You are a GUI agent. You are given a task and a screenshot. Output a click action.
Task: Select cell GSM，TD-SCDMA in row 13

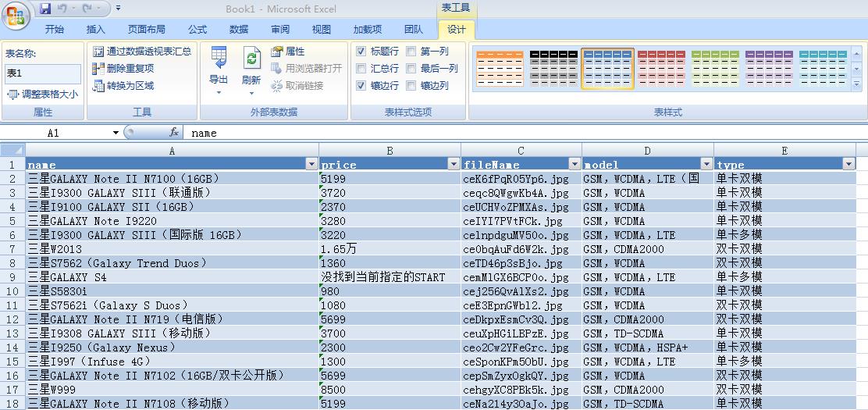(648, 333)
